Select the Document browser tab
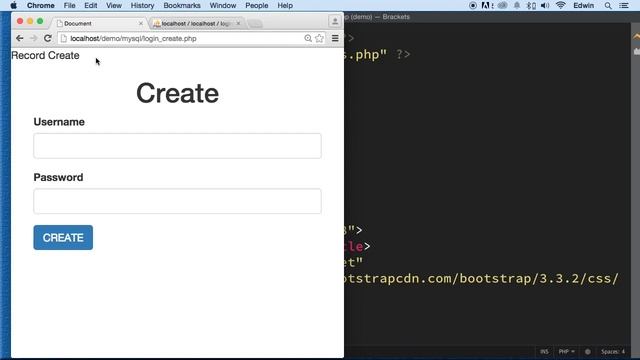This screenshot has width=640, height=360. click(x=98, y=24)
